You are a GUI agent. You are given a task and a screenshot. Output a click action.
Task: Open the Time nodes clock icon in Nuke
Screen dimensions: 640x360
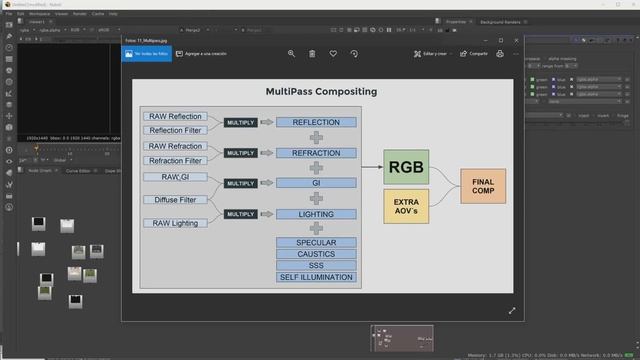click(9, 48)
